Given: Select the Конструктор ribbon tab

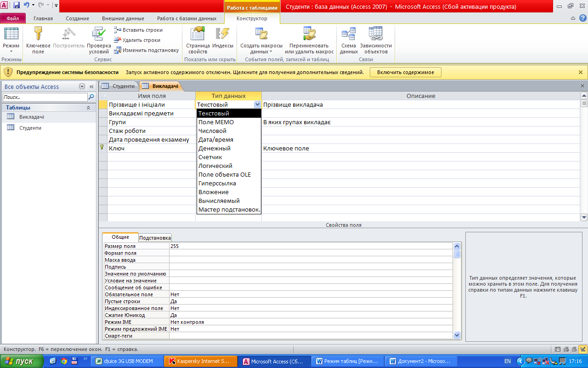Looking at the screenshot, I should point(252,18).
